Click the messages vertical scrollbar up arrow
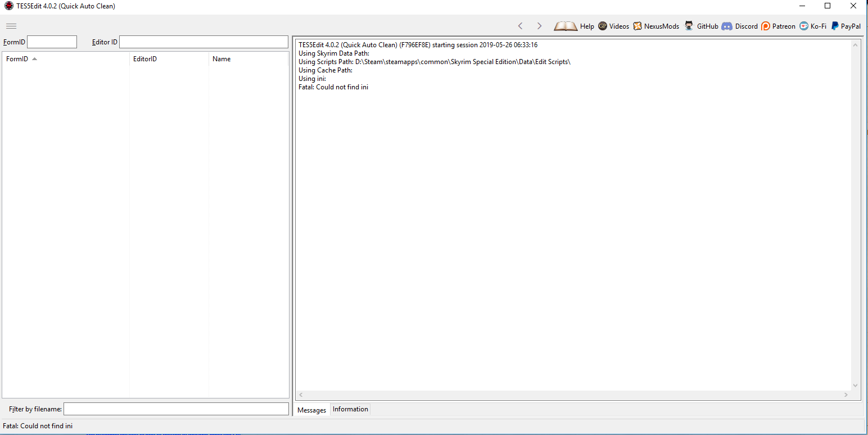This screenshot has height=435, width=868. 856,44
